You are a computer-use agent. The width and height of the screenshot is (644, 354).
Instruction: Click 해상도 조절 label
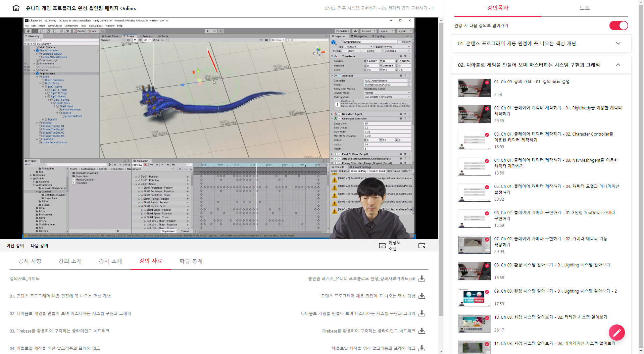click(394, 246)
